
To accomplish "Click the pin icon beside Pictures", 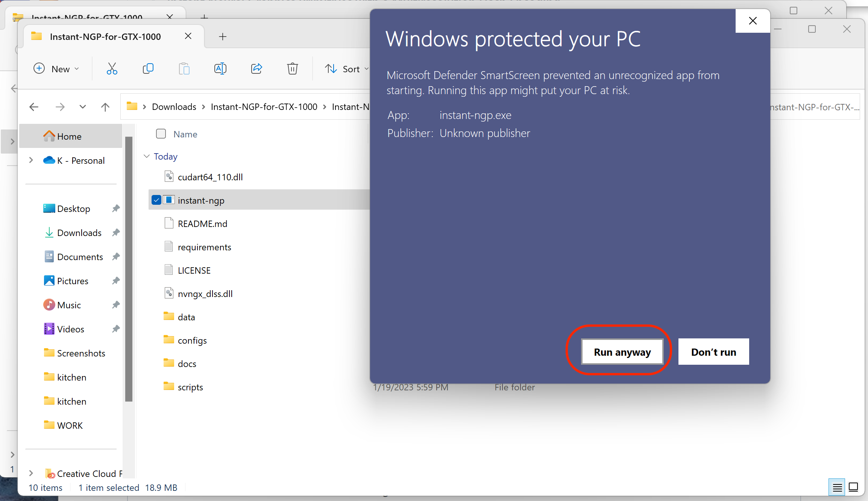I will (116, 280).
